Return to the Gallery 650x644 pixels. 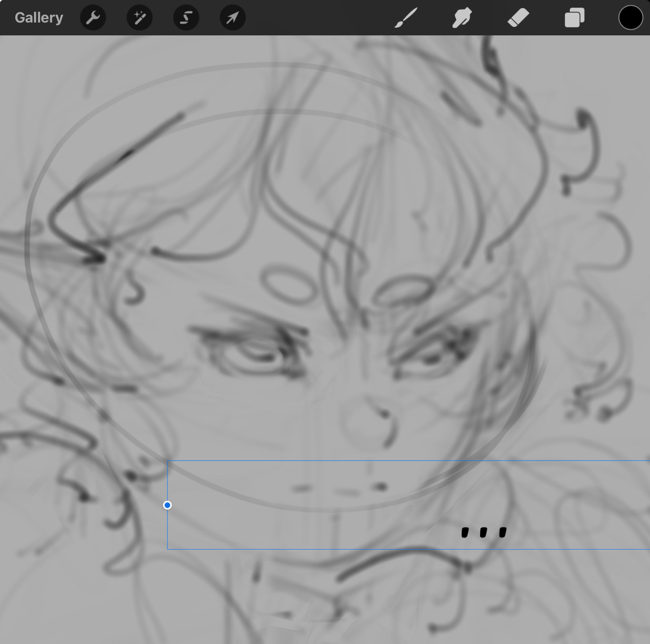click(x=39, y=18)
